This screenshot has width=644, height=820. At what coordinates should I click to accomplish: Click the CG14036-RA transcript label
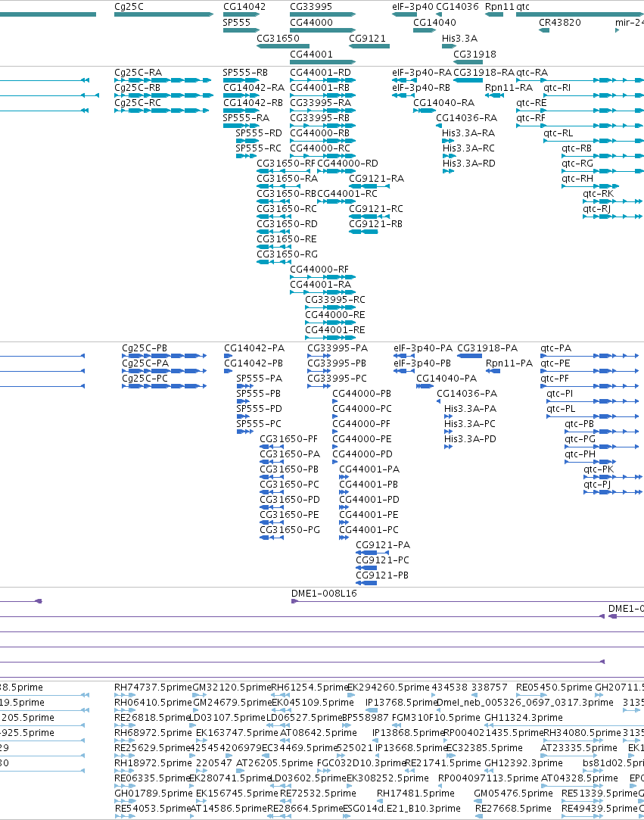pos(467,117)
